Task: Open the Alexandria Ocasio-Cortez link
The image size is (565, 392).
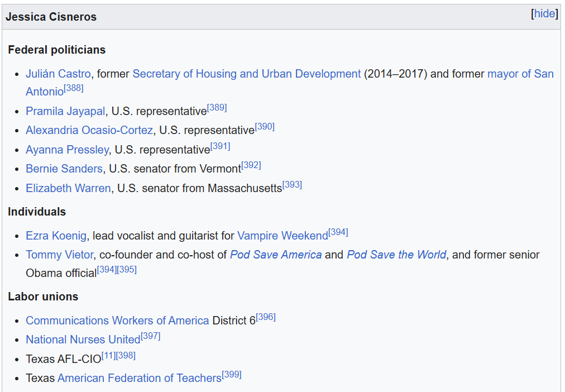Action: [x=89, y=131]
